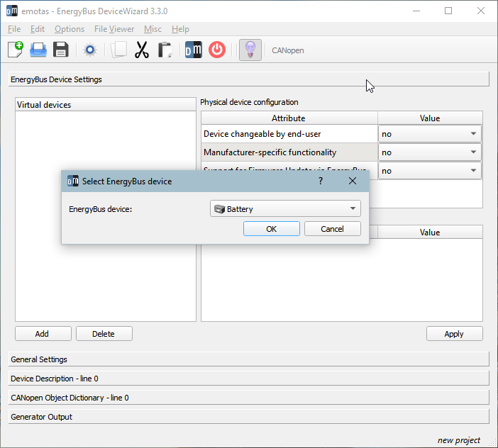
Task: Toggle the light bulb toolbar icon
Action: click(x=250, y=50)
